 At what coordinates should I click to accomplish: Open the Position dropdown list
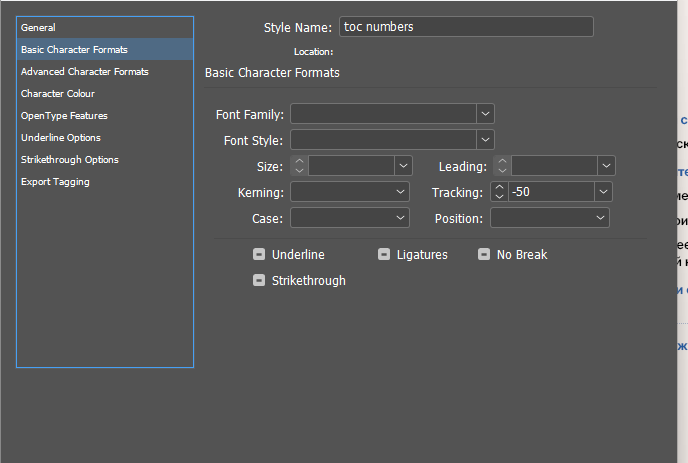601,218
